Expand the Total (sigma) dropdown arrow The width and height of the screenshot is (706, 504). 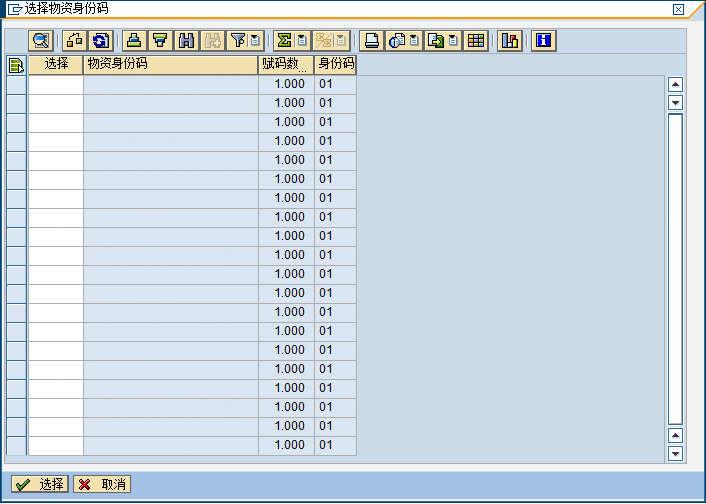point(301,41)
